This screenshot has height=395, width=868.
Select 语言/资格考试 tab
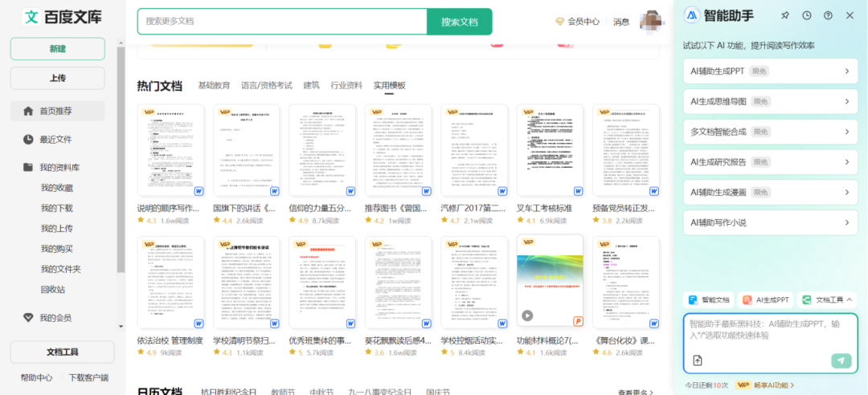point(266,85)
